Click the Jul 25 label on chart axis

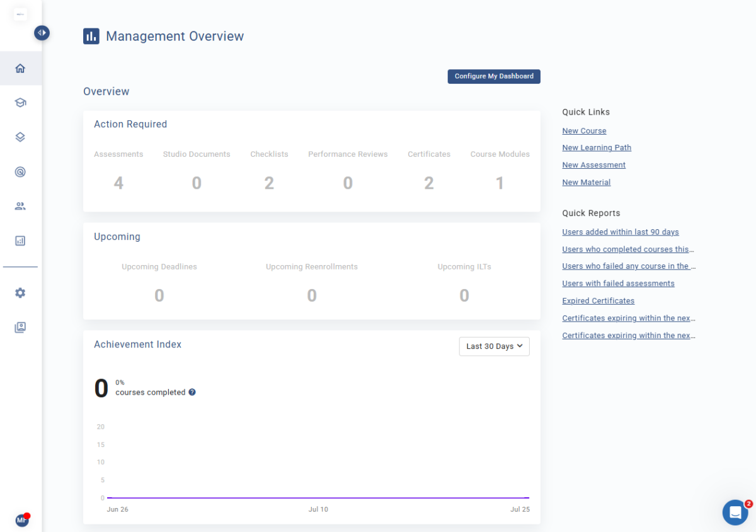[x=520, y=509]
